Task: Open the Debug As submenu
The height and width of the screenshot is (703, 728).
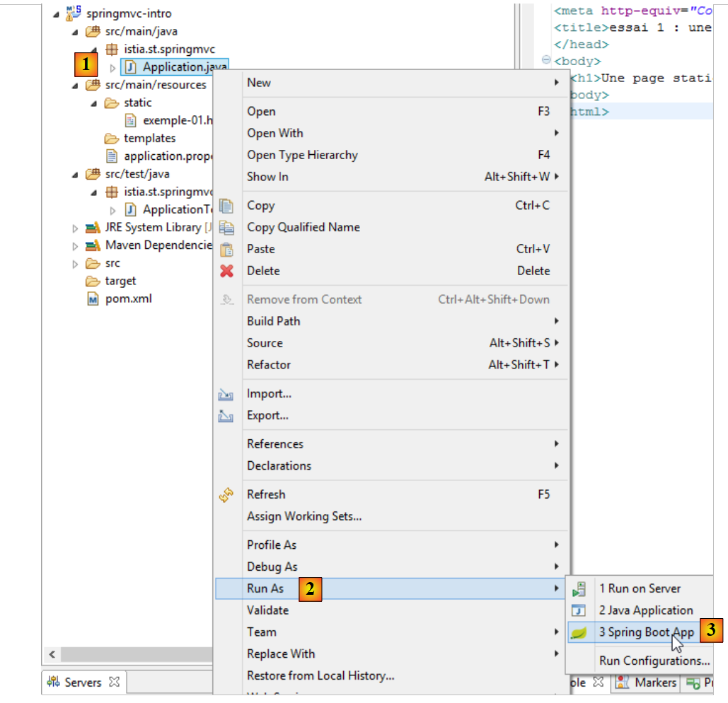Action: 272,567
